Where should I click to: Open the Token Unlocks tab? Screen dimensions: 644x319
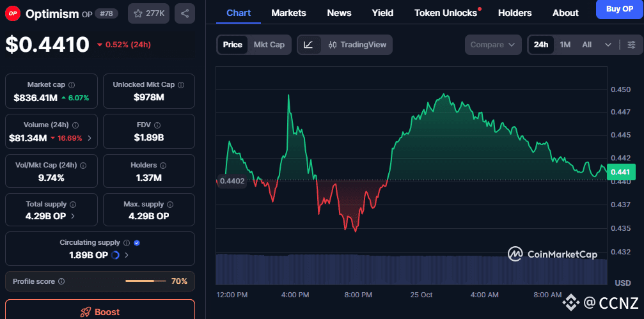(446, 13)
